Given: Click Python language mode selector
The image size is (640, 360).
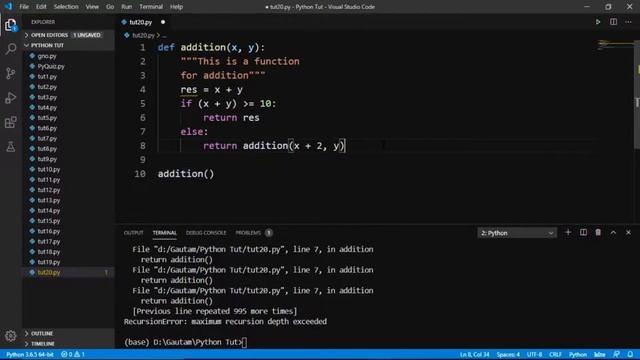Looking at the screenshot, I should click(578, 355).
